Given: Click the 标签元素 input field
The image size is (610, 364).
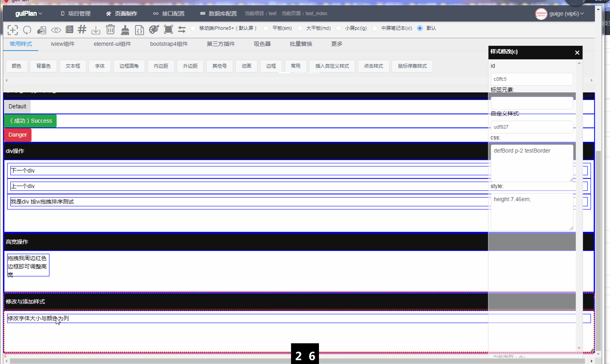Looking at the screenshot, I should coord(532,103).
